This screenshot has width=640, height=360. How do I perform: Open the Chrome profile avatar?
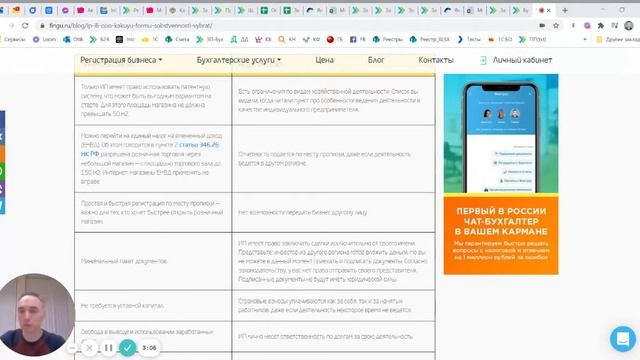(x=629, y=25)
